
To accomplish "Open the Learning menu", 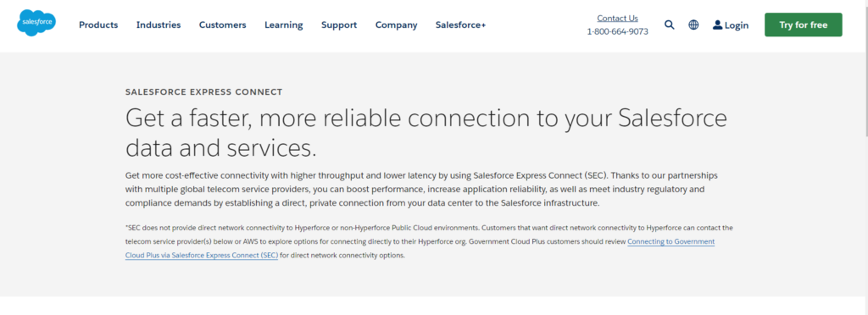I will [283, 25].
